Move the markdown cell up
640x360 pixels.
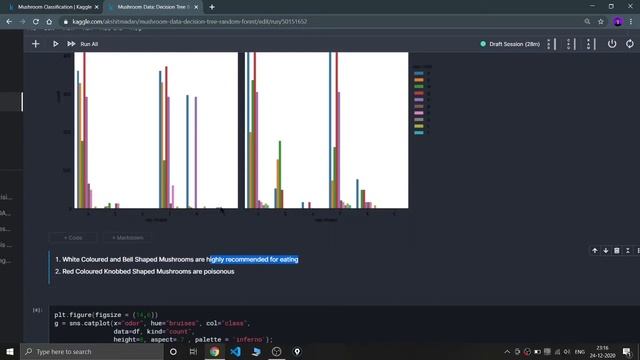[x=595, y=251]
